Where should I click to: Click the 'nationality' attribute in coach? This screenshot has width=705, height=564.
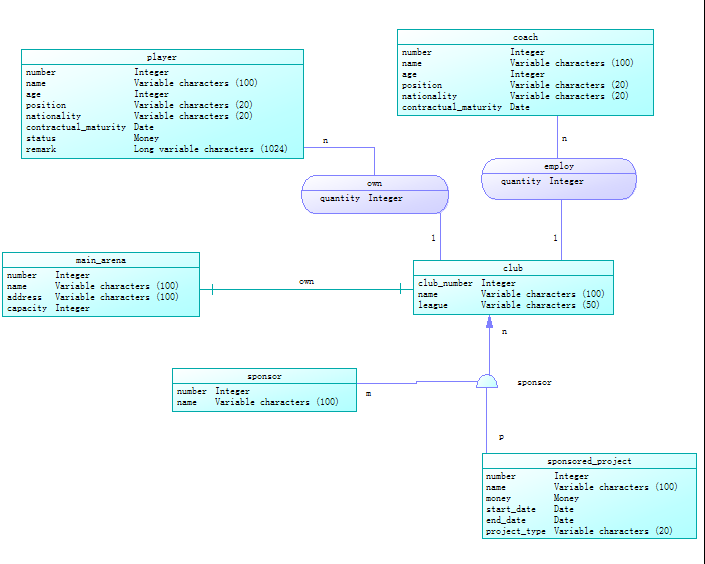429,96
